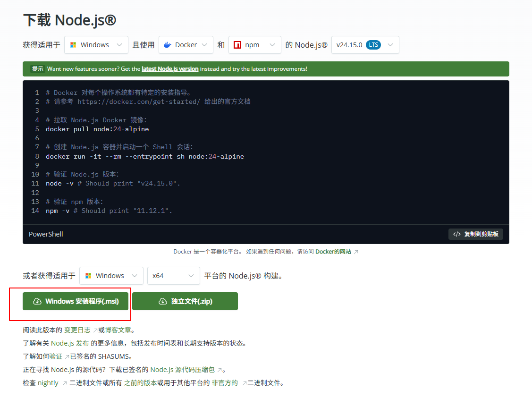Viewport: 532px width, 398px height.
Task: Open the 博客文章 blog post link
Action: 118,330
